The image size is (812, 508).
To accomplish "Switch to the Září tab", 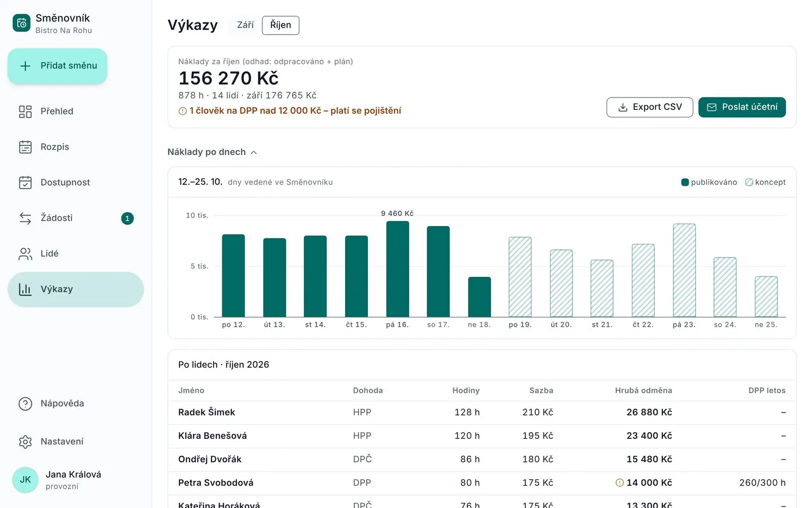I will (245, 25).
